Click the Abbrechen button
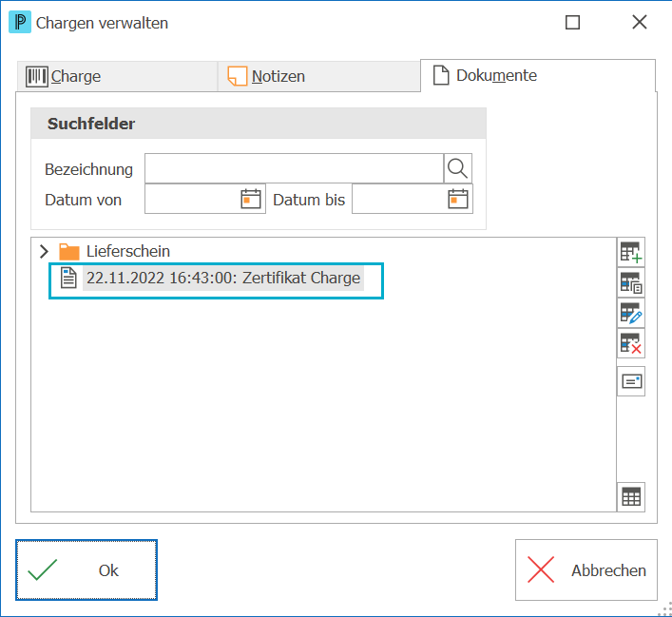 586,569
